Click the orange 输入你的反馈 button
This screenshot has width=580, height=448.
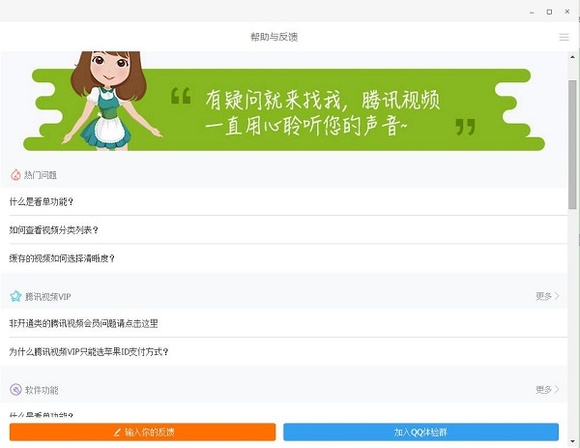coord(143,432)
